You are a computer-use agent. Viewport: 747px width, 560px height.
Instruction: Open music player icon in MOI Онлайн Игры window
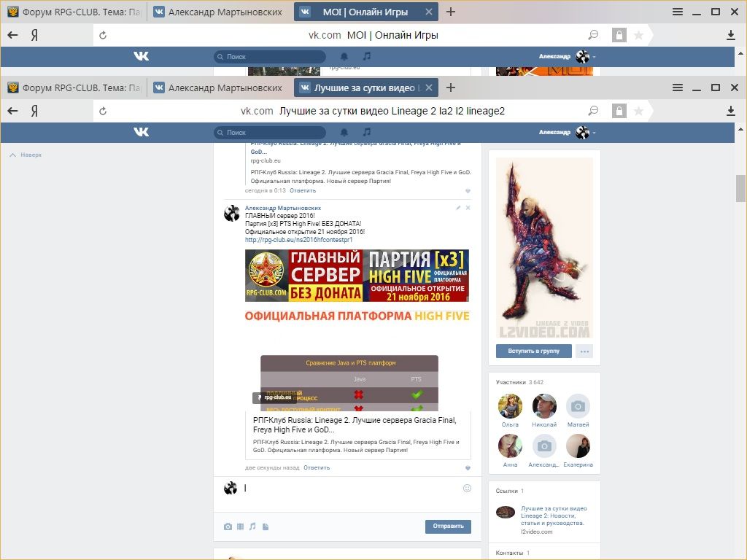point(366,55)
